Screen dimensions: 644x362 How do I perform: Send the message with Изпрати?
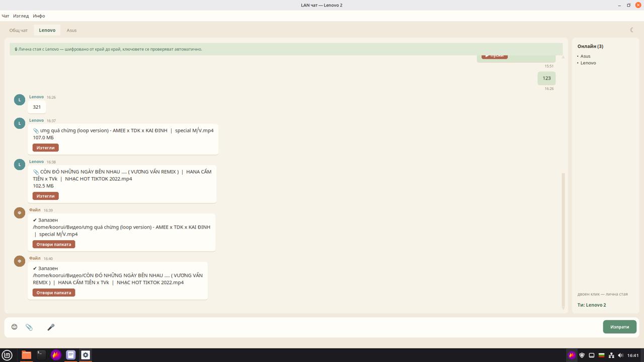click(620, 327)
